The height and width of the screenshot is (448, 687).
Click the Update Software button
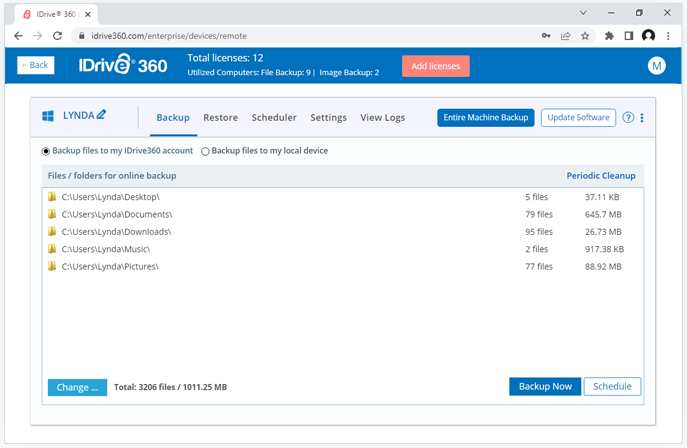[578, 117]
